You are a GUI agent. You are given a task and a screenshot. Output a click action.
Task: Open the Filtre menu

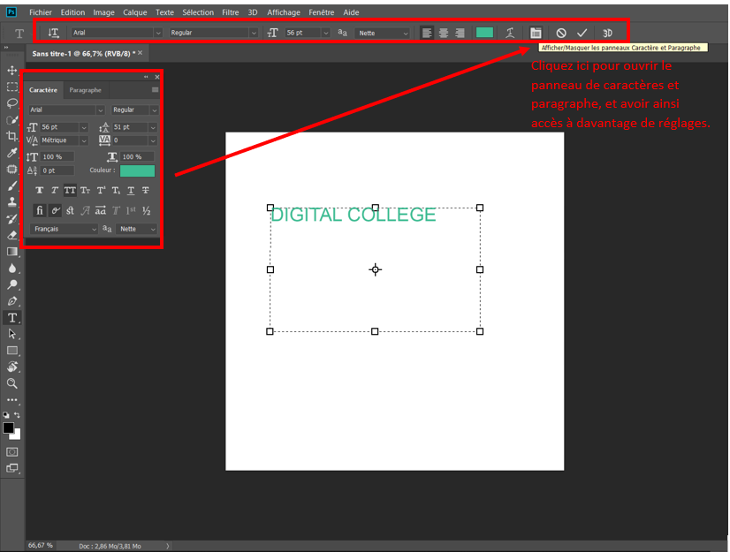(x=231, y=12)
